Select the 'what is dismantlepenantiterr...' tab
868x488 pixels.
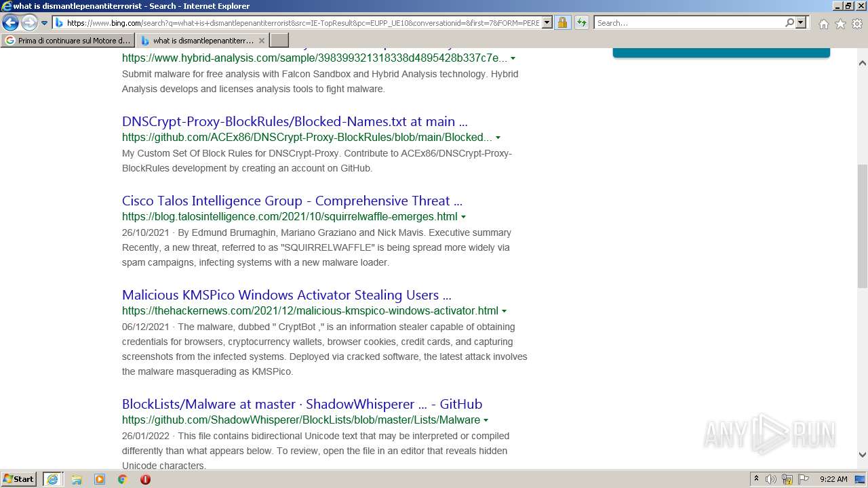pyautogui.click(x=197, y=41)
